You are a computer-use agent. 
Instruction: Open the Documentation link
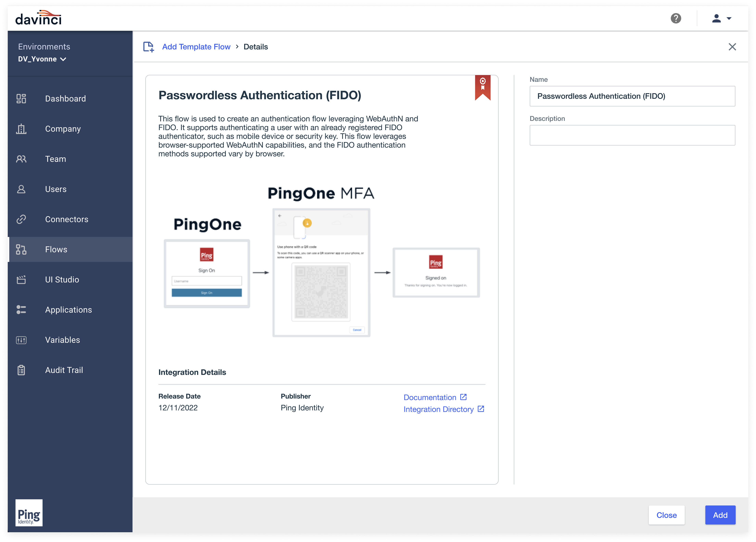point(430,397)
